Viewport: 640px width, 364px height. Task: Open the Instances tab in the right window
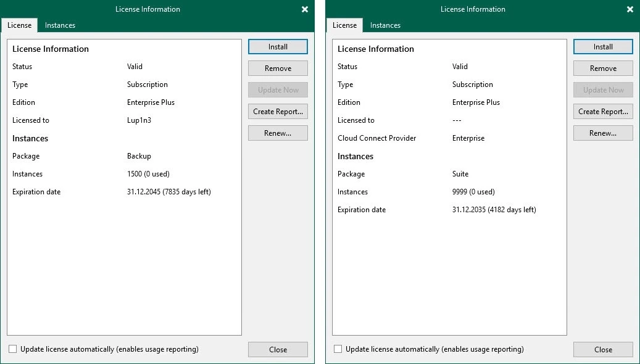[385, 25]
